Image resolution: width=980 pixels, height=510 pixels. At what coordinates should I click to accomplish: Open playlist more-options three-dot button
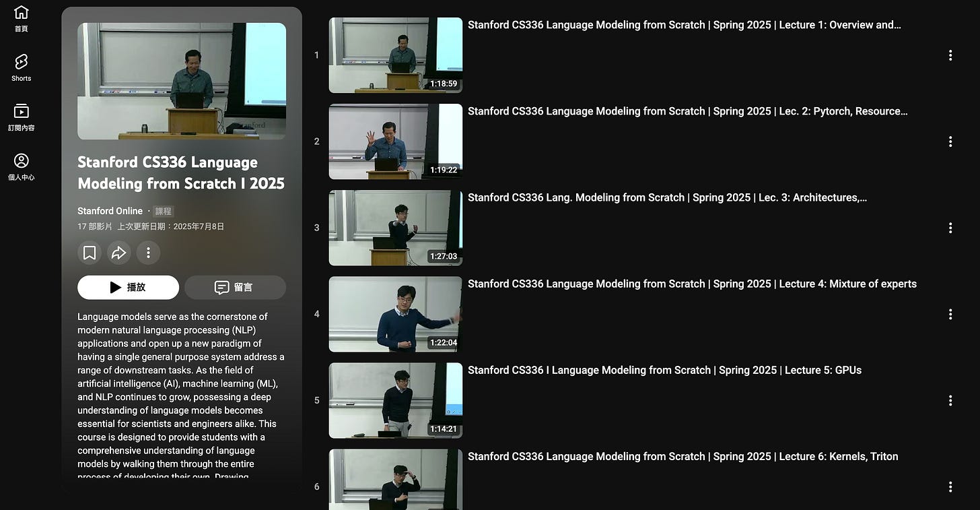click(148, 253)
